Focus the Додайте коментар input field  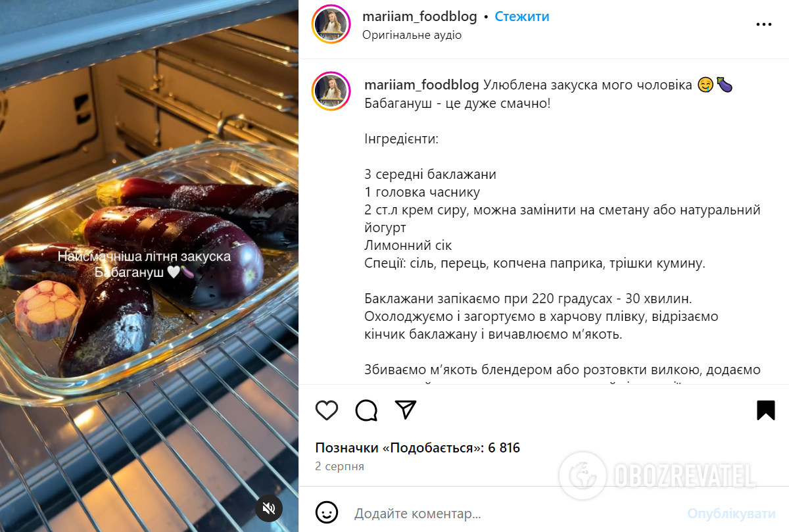(x=513, y=514)
